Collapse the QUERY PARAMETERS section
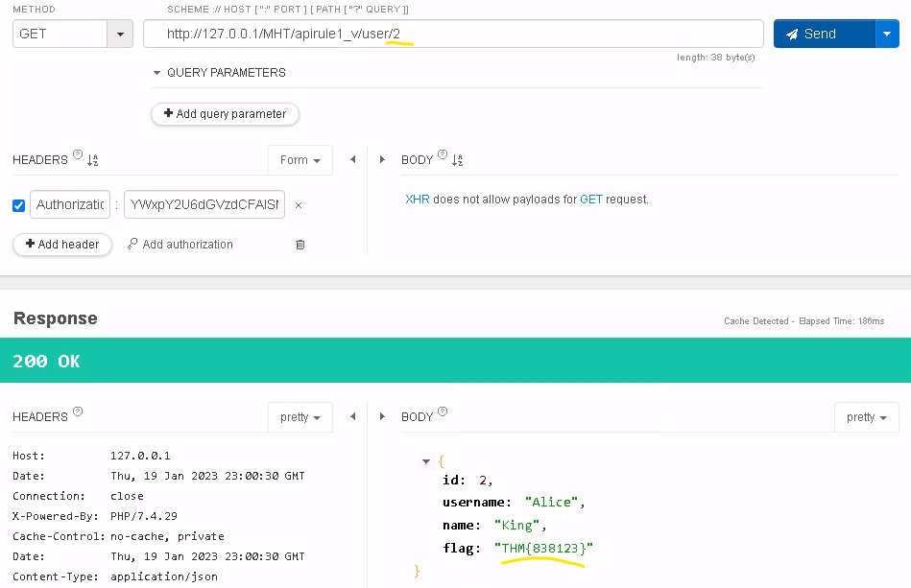The image size is (911, 588). pos(156,72)
